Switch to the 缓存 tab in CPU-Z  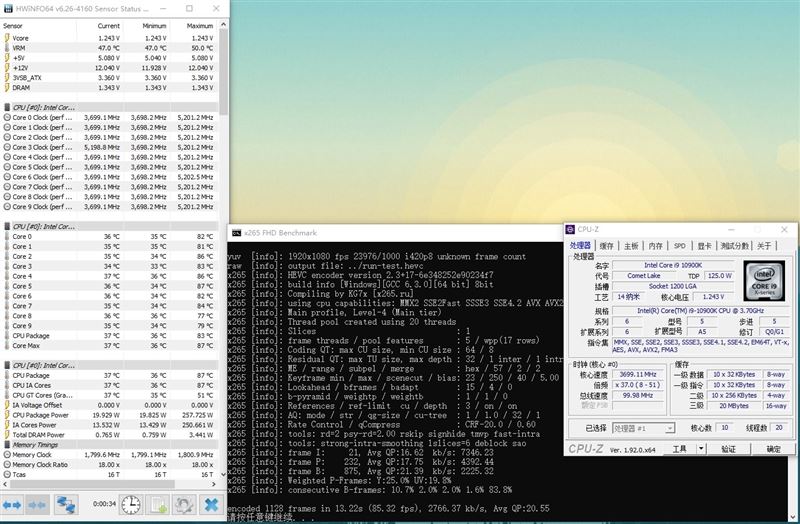coord(607,246)
